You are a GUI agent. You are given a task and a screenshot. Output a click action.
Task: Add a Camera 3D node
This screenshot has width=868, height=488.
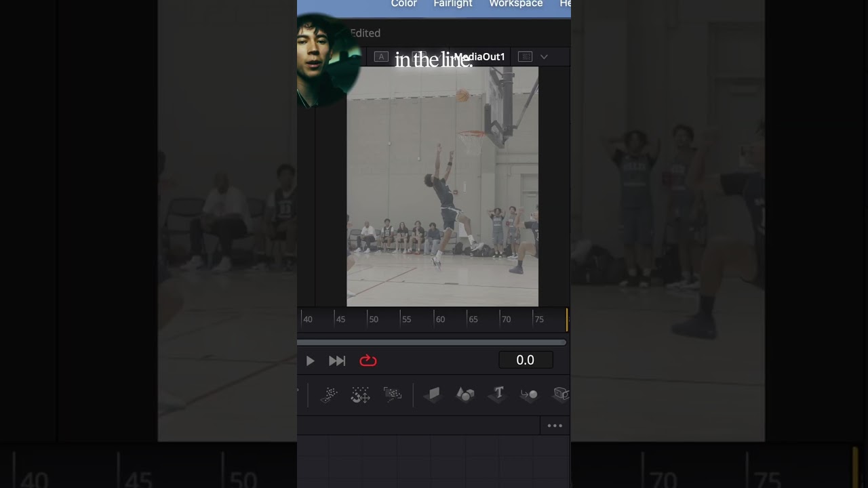561,394
